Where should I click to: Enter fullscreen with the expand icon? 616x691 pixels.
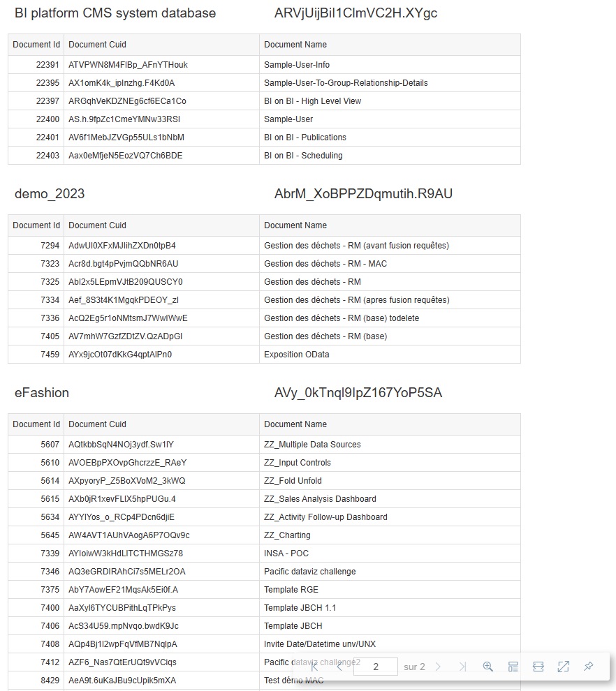click(564, 667)
